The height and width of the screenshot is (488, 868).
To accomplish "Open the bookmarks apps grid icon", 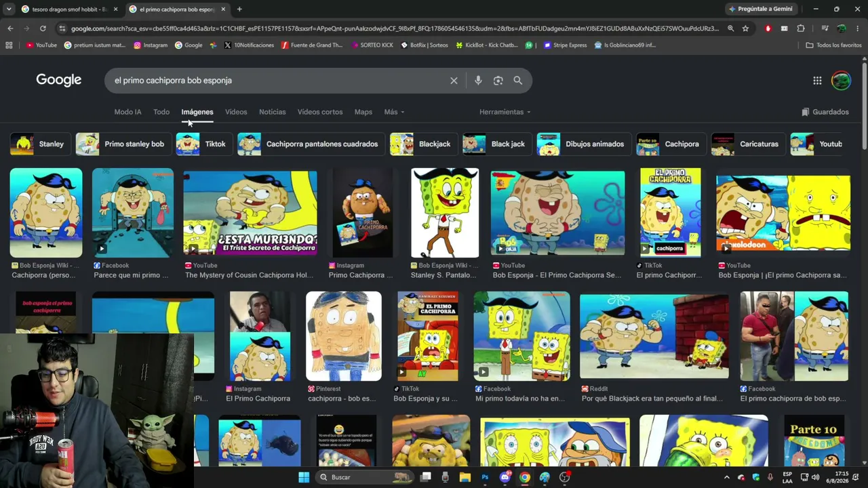I will click(x=9, y=45).
